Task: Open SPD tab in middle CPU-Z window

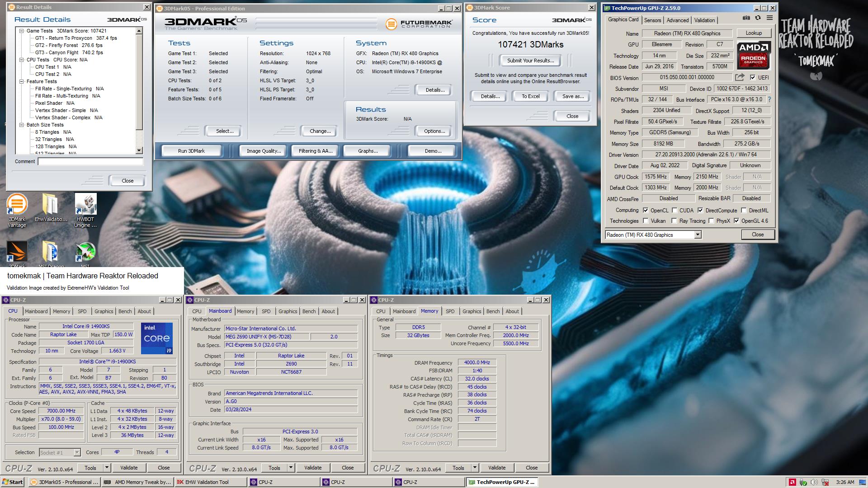Action: (x=266, y=311)
